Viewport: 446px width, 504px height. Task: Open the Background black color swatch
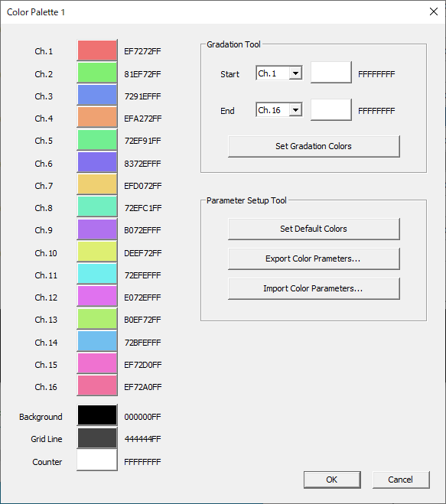click(97, 415)
